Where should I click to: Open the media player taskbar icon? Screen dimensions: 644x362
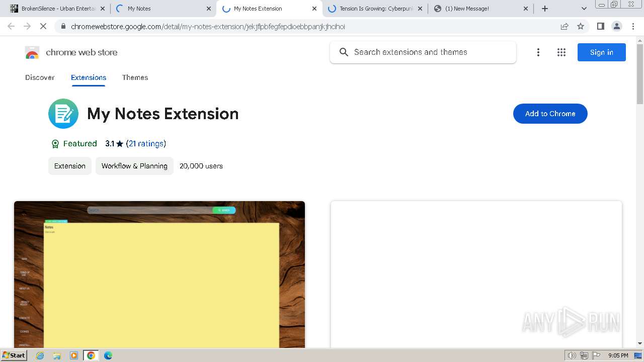(74, 355)
